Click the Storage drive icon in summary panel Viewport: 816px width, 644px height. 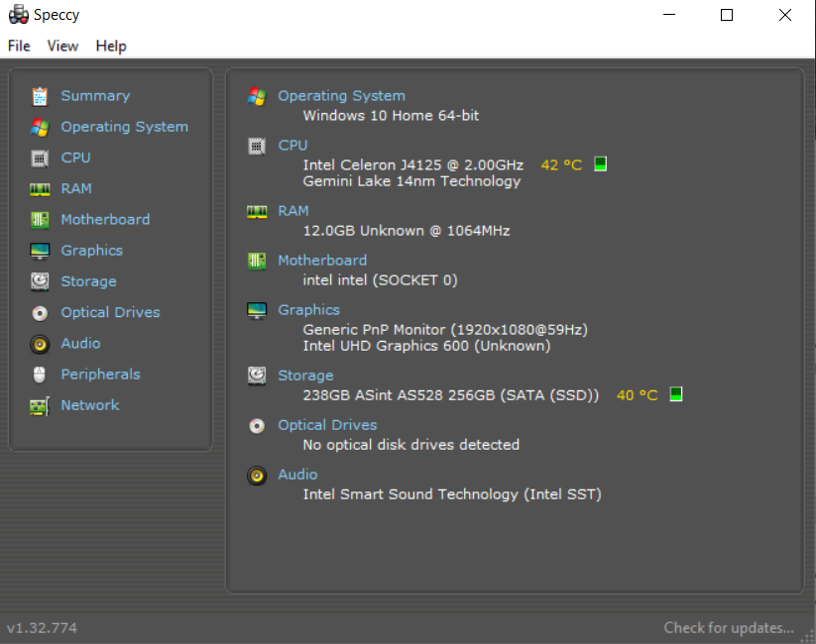point(257,376)
